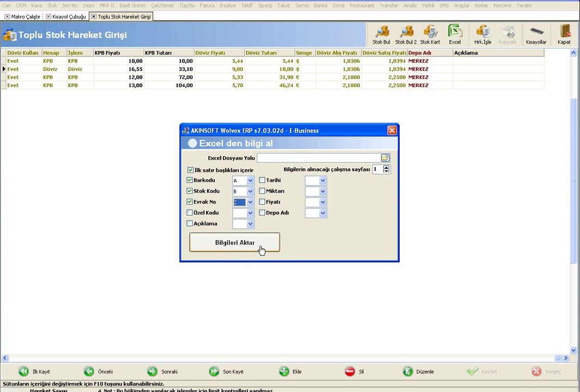Image resolution: width=580 pixels, height=392 pixels.
Task: Enable the Özel Kodu checkbox
Action: tap(189, 212)
